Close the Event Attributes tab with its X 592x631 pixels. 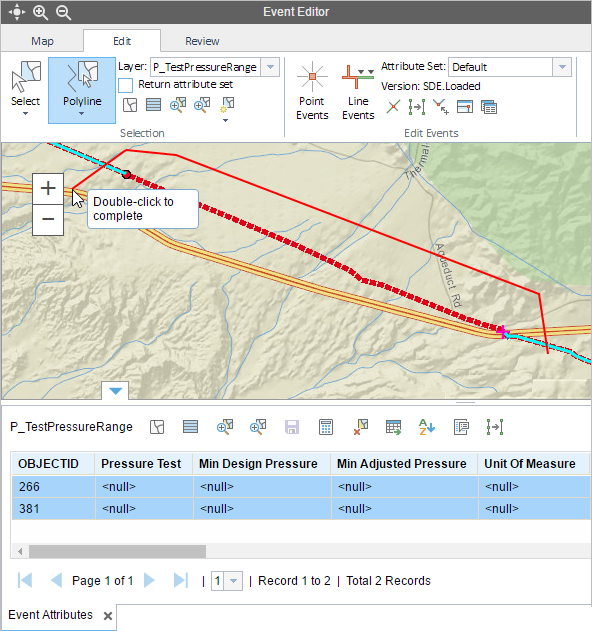(107, 616)
